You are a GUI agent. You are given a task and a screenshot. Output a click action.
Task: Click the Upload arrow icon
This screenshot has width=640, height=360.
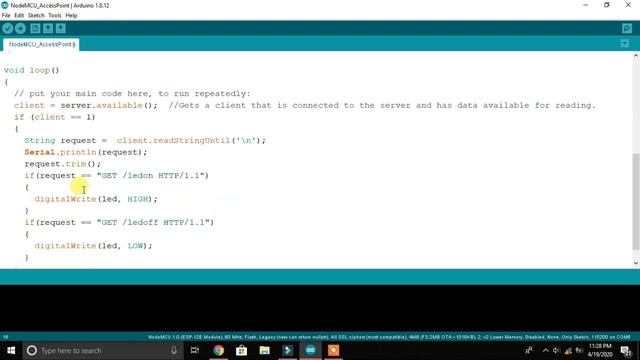(20, 28)
